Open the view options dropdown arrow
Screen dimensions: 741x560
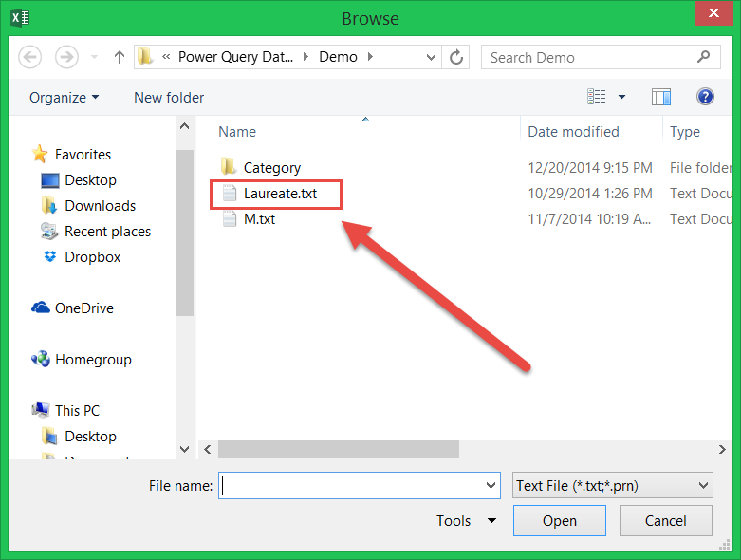[621, 97]
